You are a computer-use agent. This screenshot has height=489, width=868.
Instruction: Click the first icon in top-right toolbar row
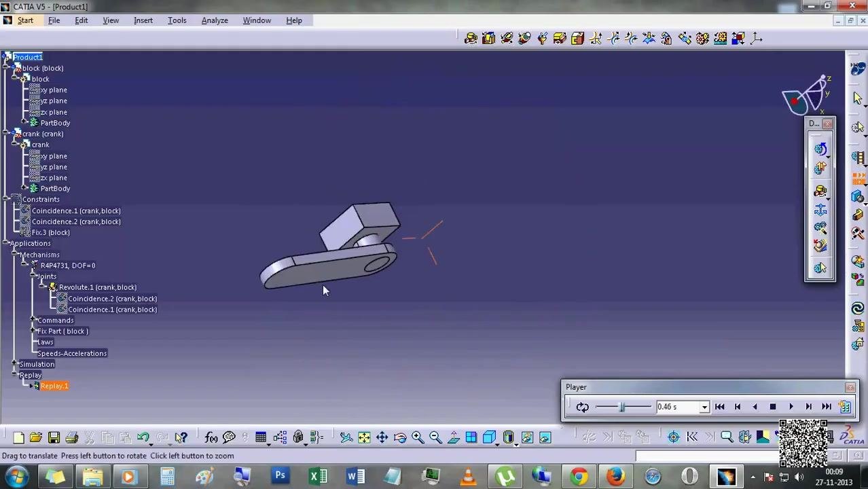click(x=471, y=38)
